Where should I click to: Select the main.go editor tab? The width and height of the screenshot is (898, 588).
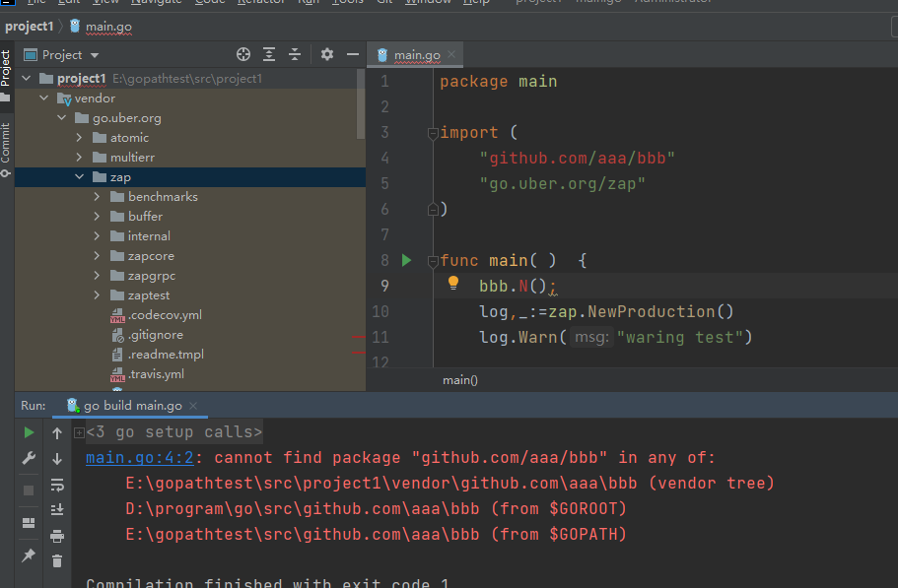point(417,55)
